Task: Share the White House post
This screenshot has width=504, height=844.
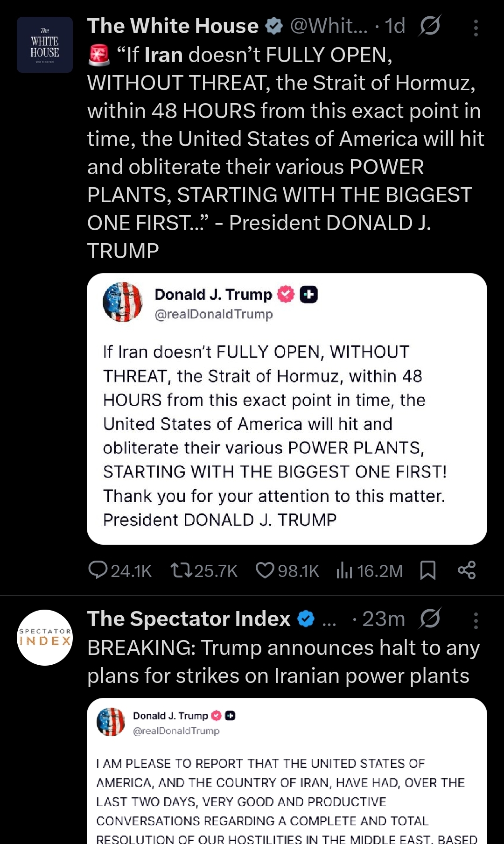Action: (x=466, y=570)
